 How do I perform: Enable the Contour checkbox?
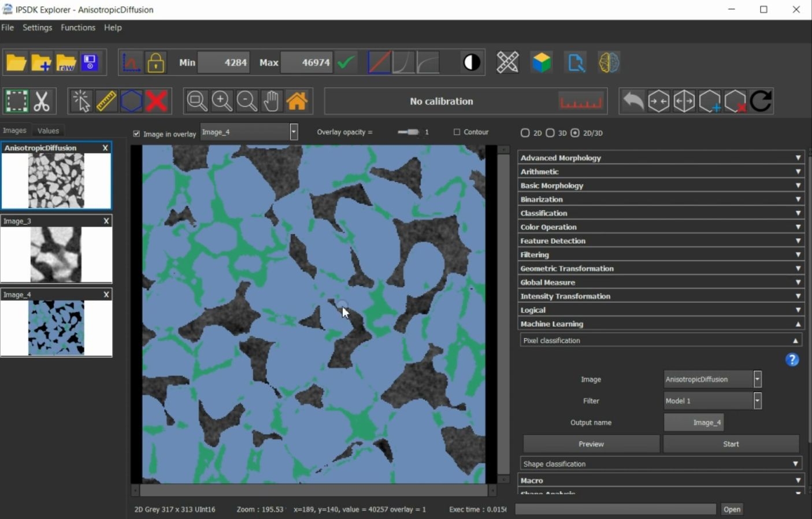(x=457, y=132)
